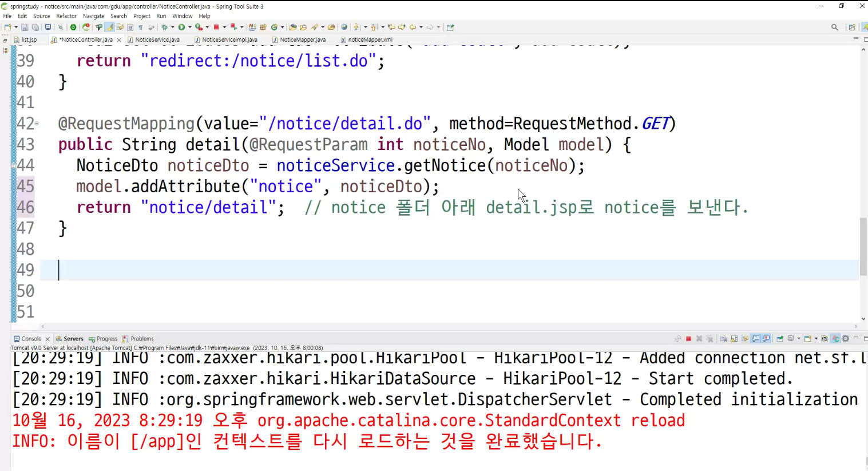Open the Problems view tab
The width and height of the screenshot is (868, 471).
click(138, 339)
